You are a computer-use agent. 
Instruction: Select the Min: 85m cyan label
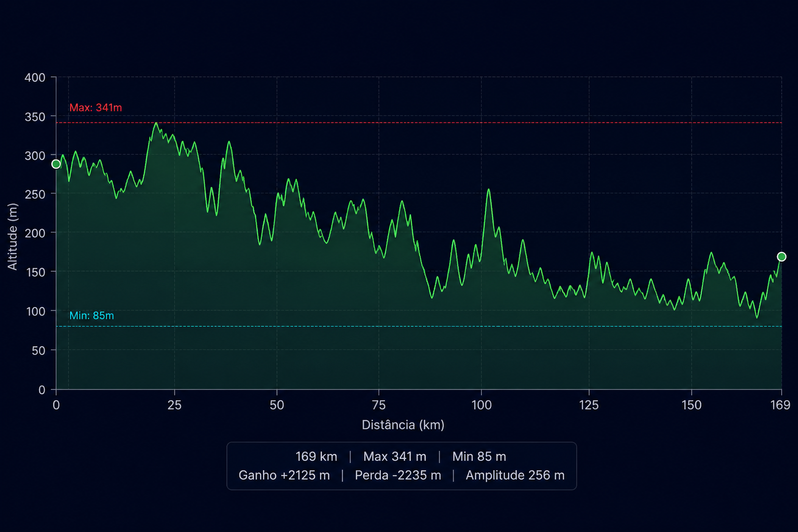pyautogui.click(x=91, y=315)
